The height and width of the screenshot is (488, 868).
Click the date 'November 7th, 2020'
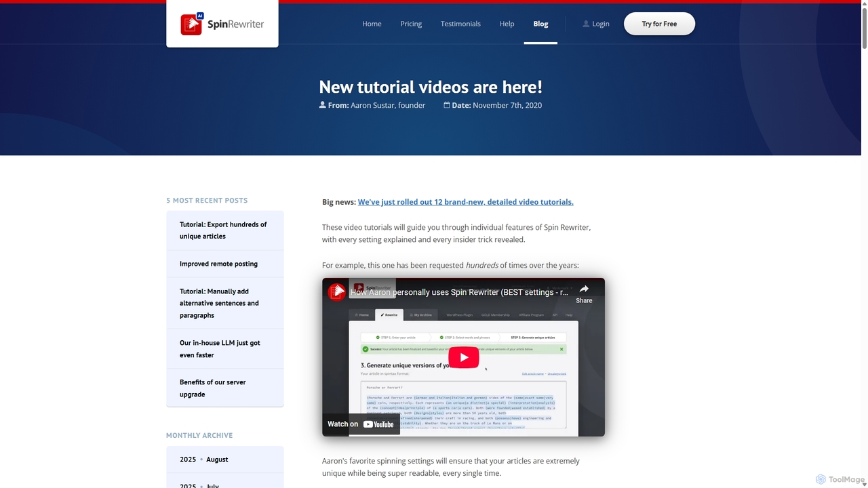(507, 105)
